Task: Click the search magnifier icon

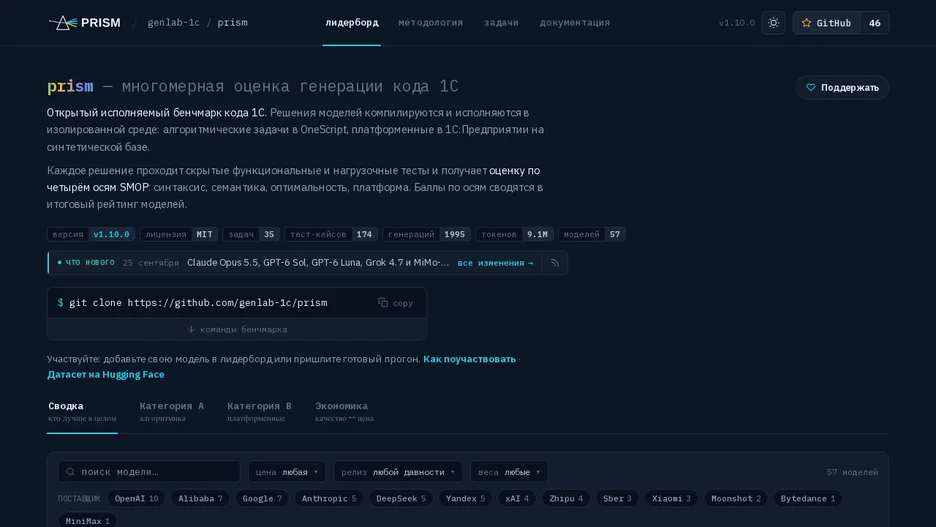Action: click(70, 471)
